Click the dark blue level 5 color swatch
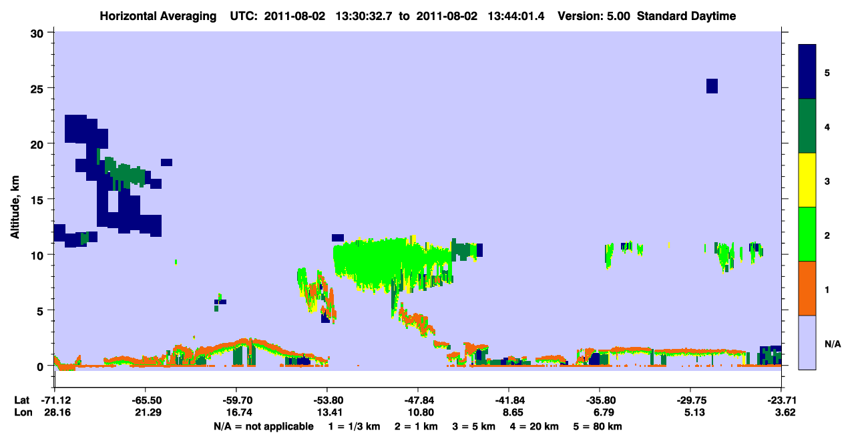 point(807,71)
